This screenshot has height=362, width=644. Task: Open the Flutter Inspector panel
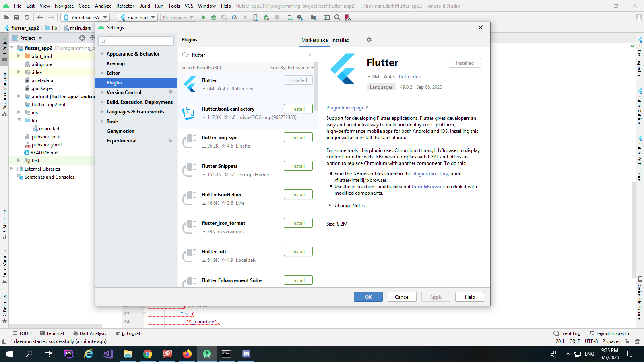point(641,56)
